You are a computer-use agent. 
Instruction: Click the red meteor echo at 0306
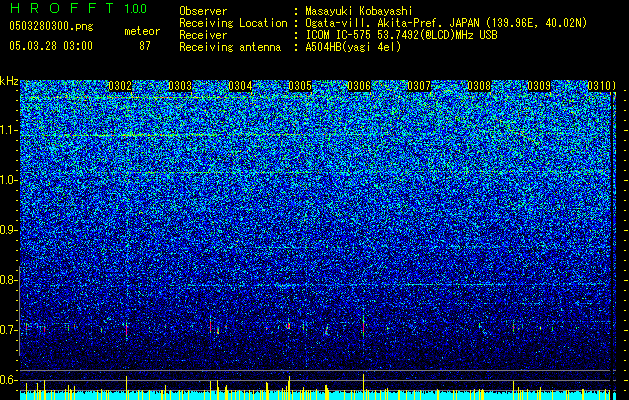[x=363, y=327]
